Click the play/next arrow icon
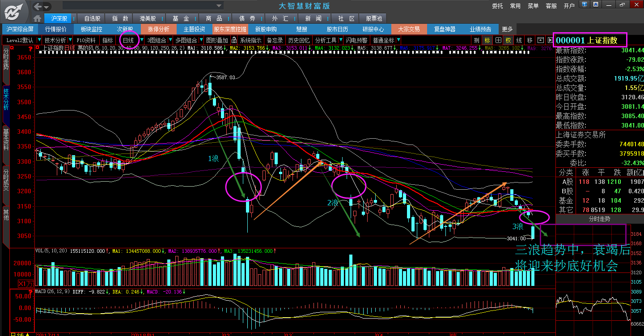Viewport: 644px width, 336px height. point(550,40)
